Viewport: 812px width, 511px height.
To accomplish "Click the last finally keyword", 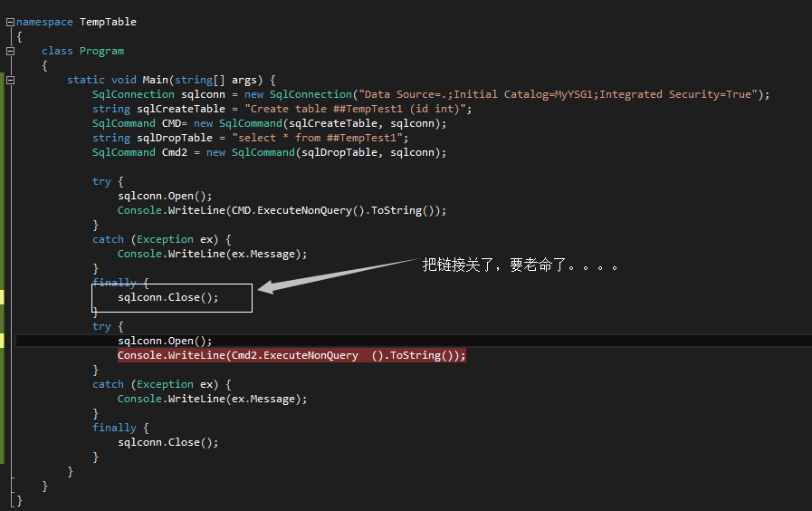I will pos(114,428).
